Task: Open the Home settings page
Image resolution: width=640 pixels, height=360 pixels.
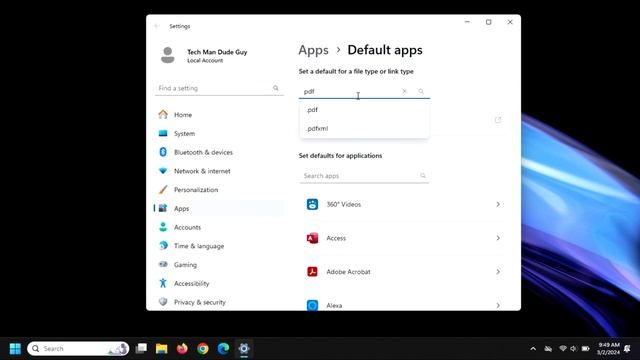Action: click(219, 115)
